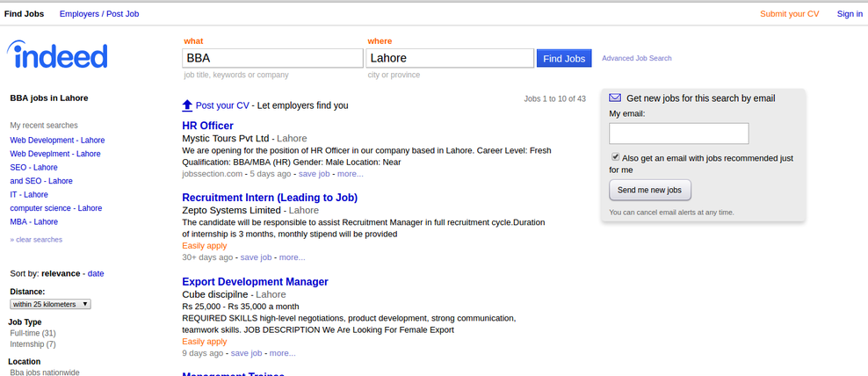
Task: Open the Find Jobs tab
Action: tap(24, 14)
